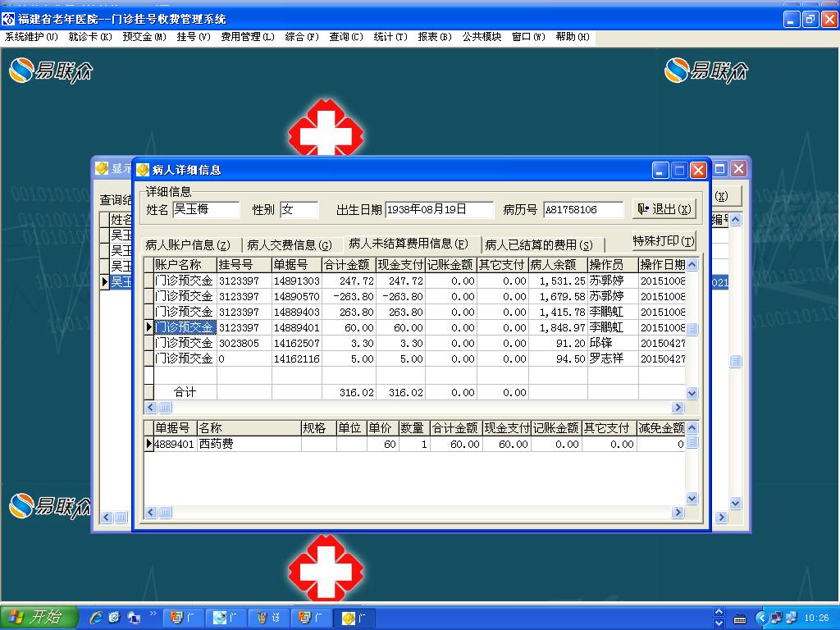Click highlighted 门诊预交金 cell of 14889401

tap(185, 327)
